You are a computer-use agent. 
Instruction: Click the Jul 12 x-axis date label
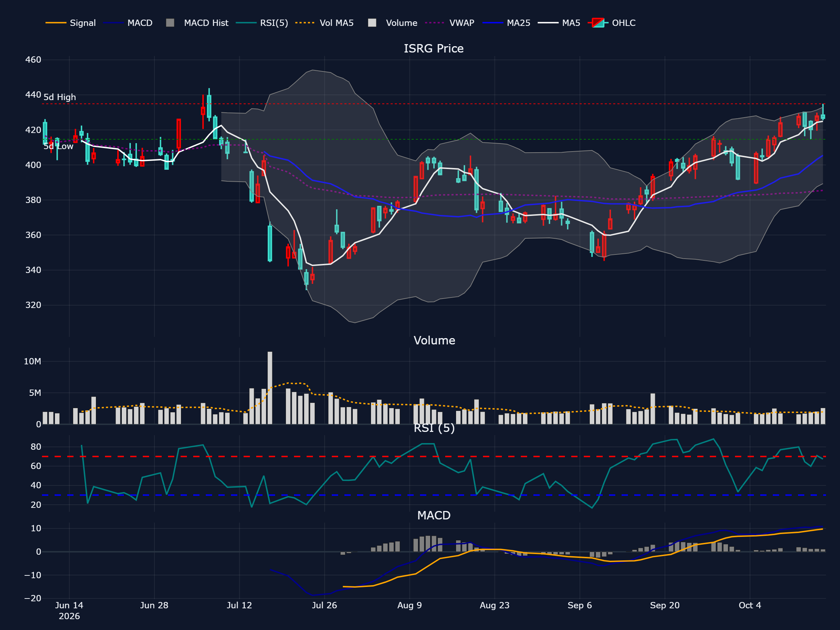(239, 605)
